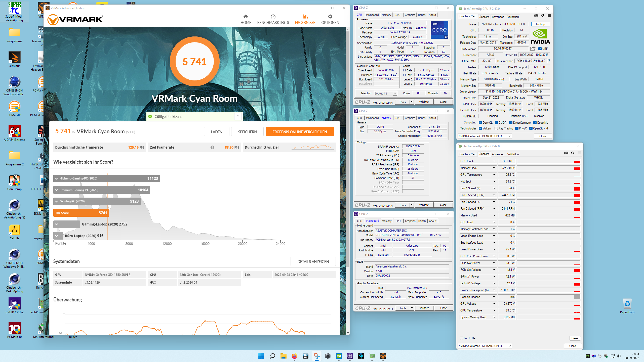Screen dimensions: 644x362
Task: Click Durchschnitt vs. Ziel sparkline graph
Action: 313,147
